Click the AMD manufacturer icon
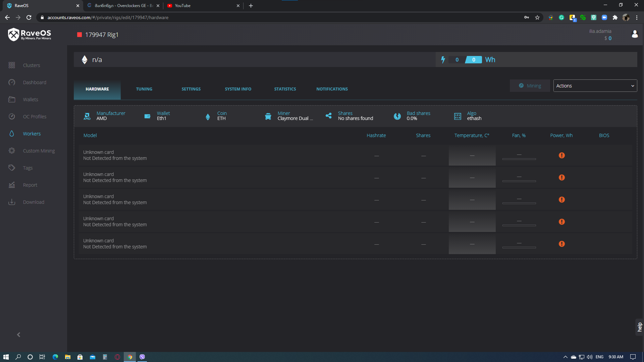 tap(87, 116)
